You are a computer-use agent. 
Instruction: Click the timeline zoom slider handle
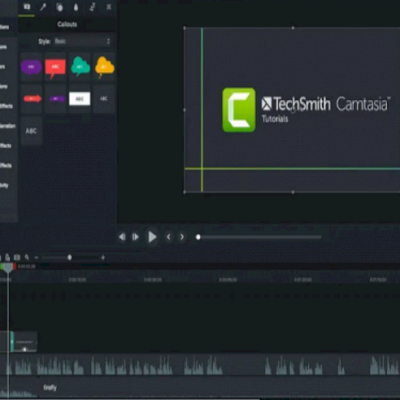[69, 257]
